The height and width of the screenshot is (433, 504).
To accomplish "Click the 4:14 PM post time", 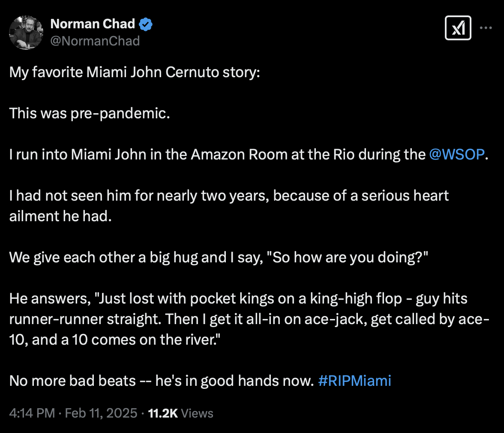I will click(32, 413).
